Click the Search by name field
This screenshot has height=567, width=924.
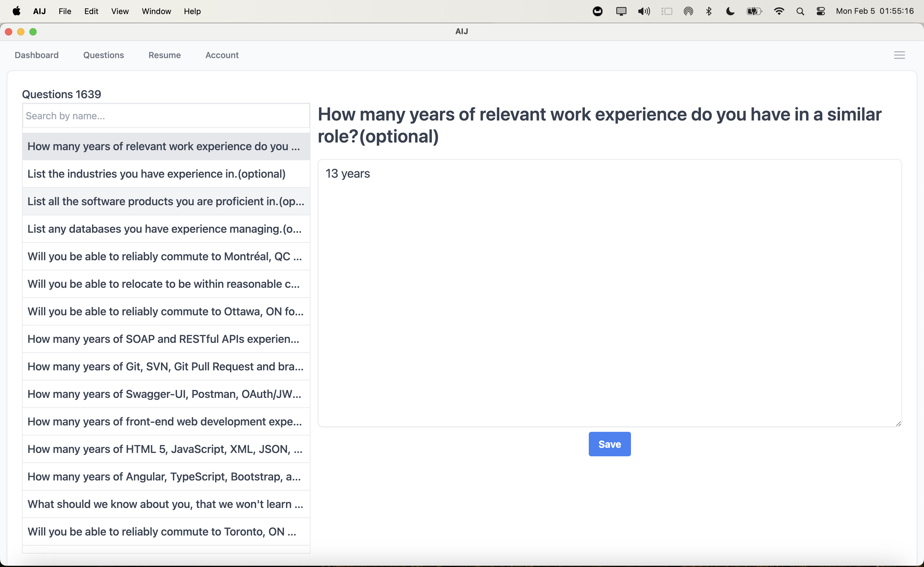[166, 116]
